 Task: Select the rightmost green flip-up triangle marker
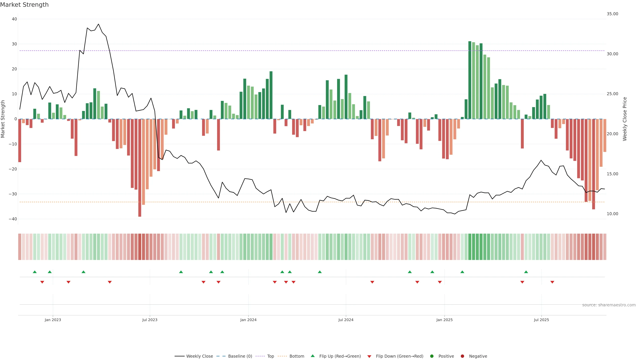(x=526, y=272)
